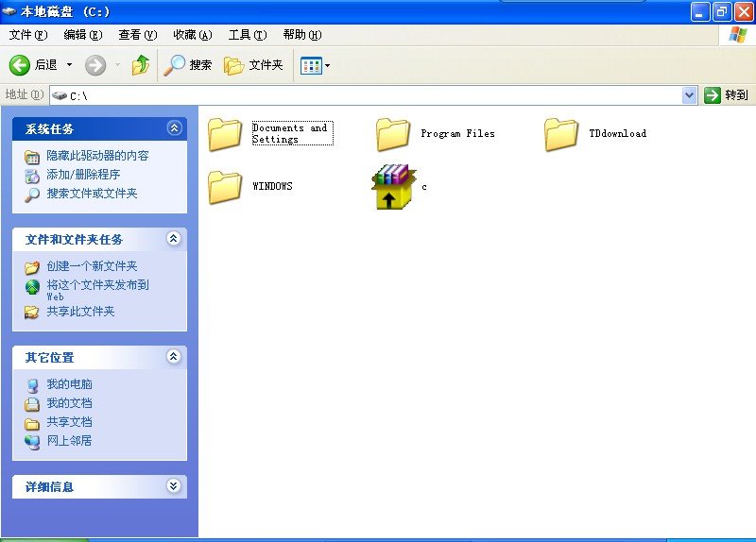Click the Up folder toolbar icon
The image size is (756, 542).
tap(141, 65)
